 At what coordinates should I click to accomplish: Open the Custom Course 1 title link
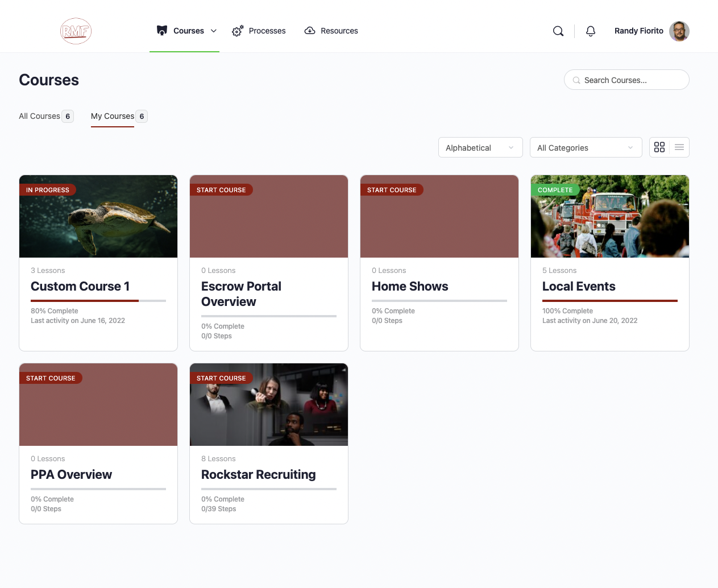(x=80, y=286)
